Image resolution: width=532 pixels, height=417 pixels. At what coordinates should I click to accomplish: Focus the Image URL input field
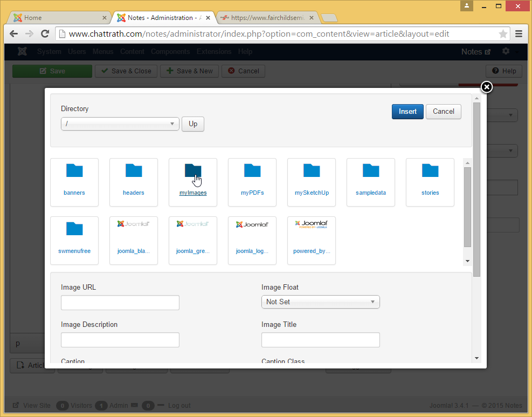(x=120, y=303)
